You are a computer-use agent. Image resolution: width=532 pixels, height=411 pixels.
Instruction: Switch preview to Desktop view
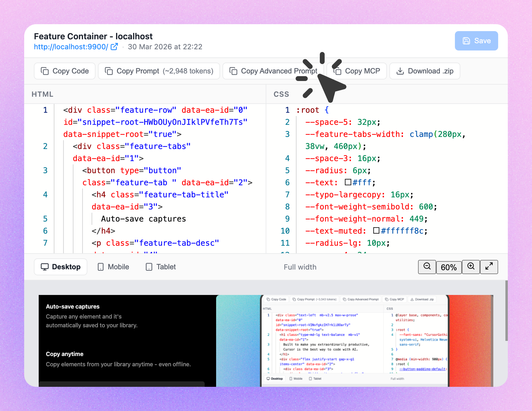(61, 267)
